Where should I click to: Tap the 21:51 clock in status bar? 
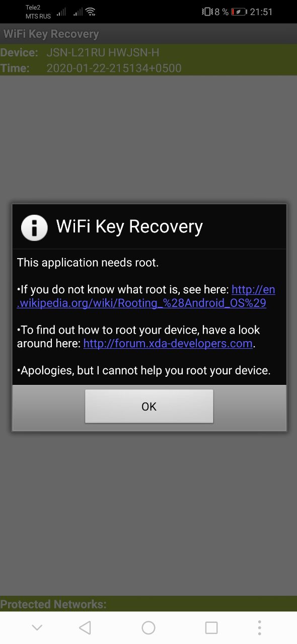(x=261, y=12)
